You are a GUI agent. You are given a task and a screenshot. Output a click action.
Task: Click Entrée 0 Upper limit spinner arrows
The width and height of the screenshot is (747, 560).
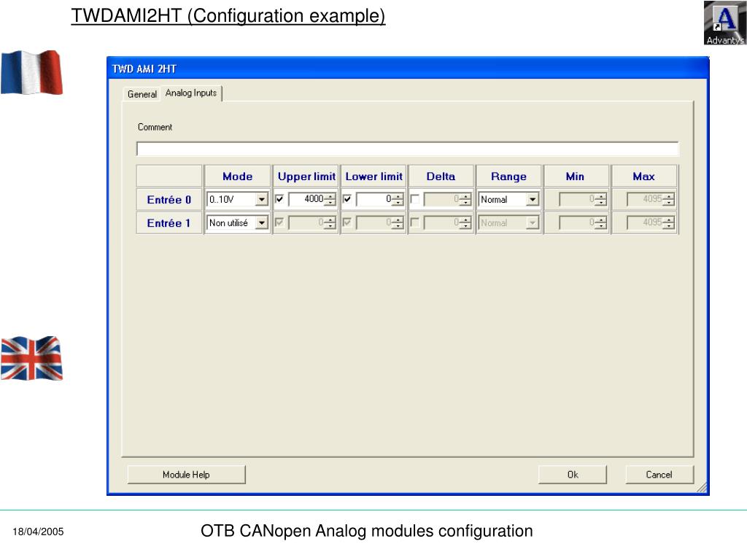tap(330, 200)
